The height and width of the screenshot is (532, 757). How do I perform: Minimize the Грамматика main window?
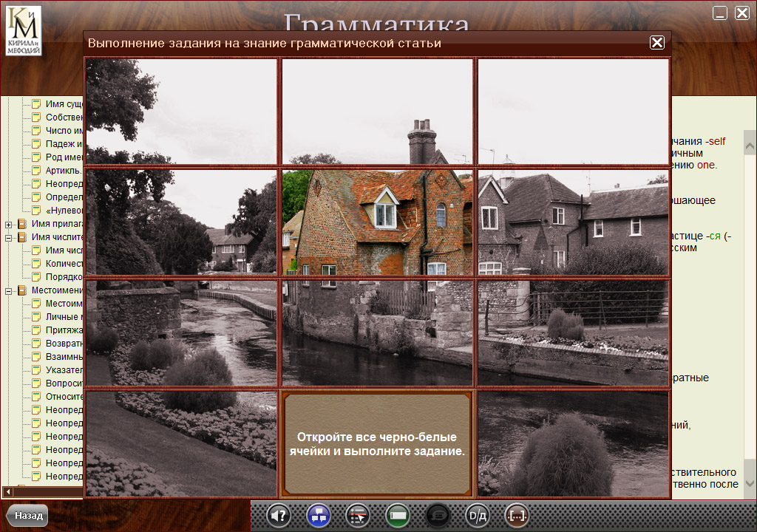point(720,13)
